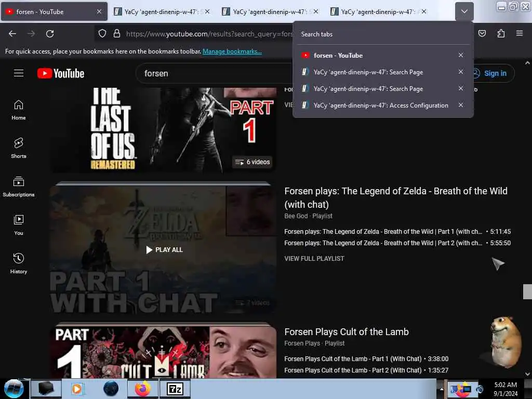Open History in the YouTube sidebar

tap(19, 263)
